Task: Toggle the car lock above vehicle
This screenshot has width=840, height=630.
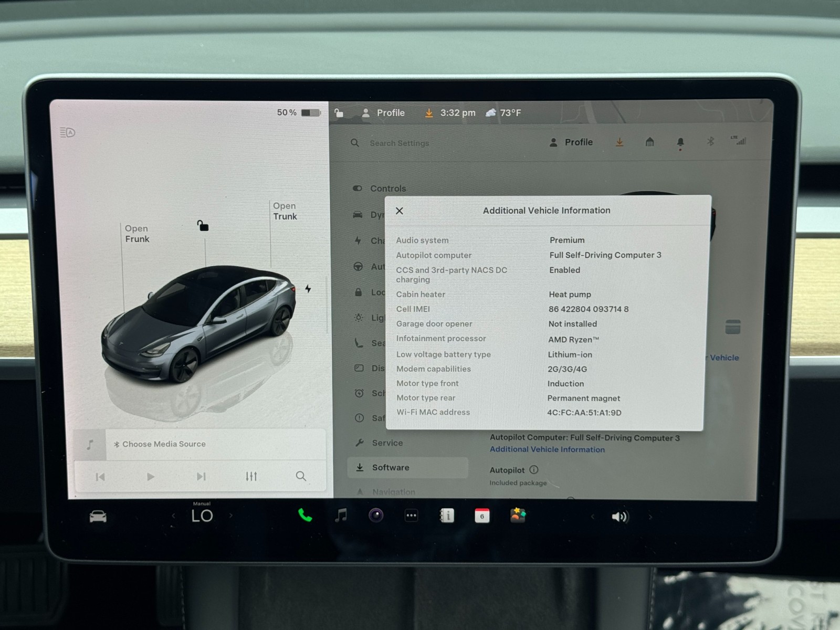Action: click(203, 226)
